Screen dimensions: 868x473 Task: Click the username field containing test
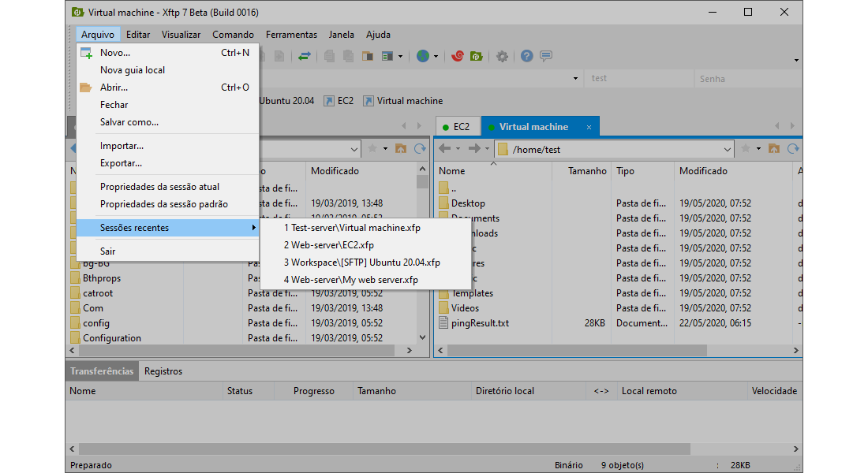pos(641,79)
